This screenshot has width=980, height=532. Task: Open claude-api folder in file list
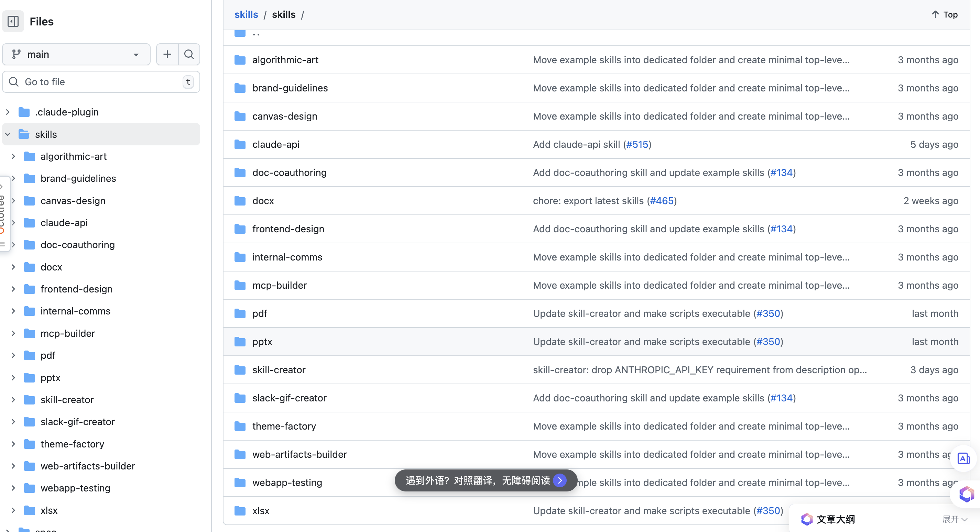click(x=276, y=144)
